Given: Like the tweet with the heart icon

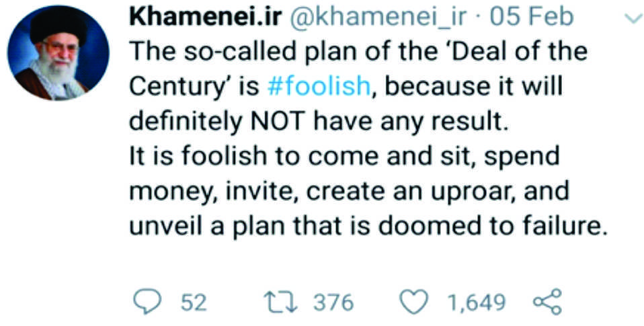Looking at the screenshot, I should (x=415, y=302).
